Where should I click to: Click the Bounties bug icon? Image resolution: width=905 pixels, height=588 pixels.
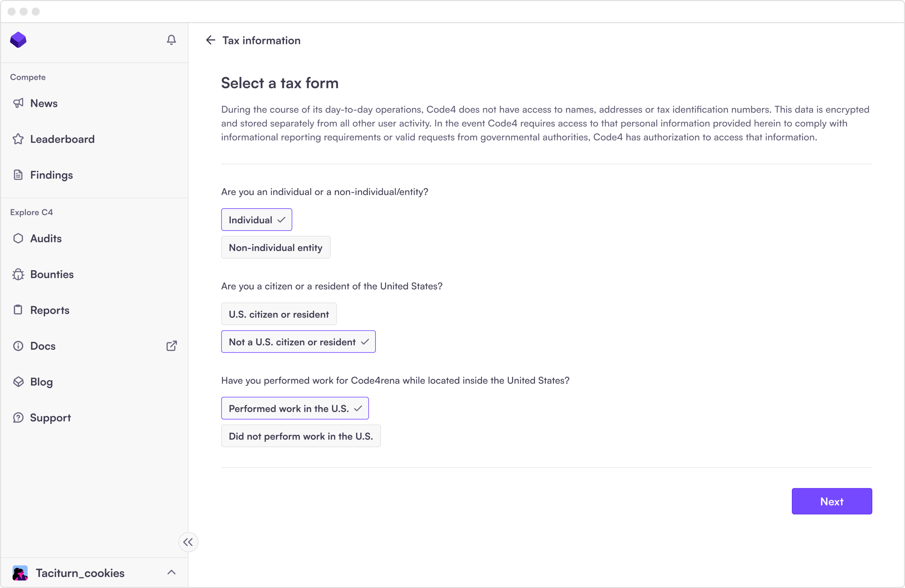tap(18, 274)
